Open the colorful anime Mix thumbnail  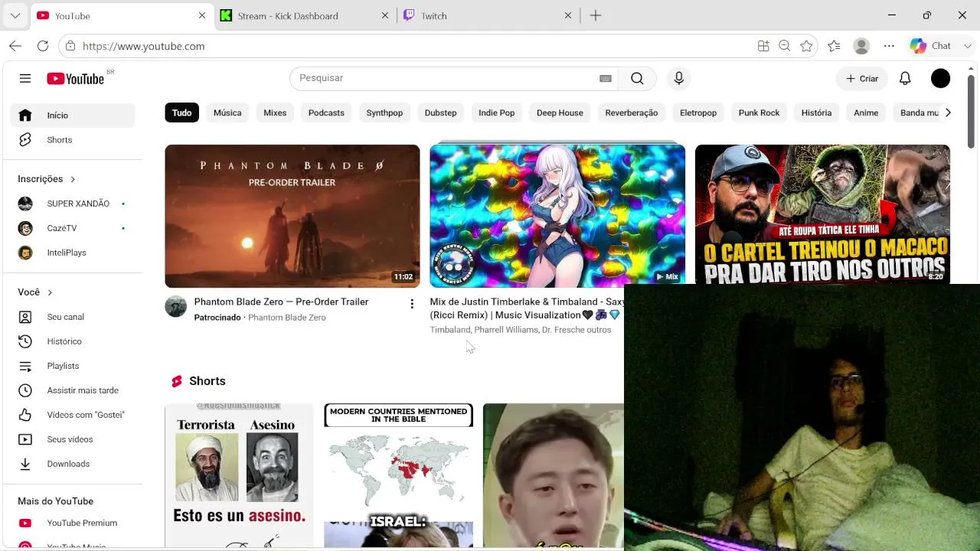coord(557,216)
